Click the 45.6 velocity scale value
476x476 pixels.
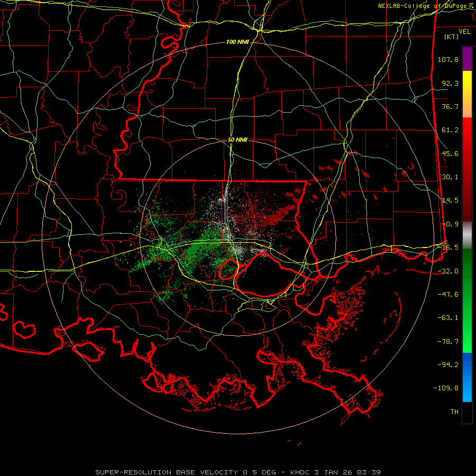450,153
